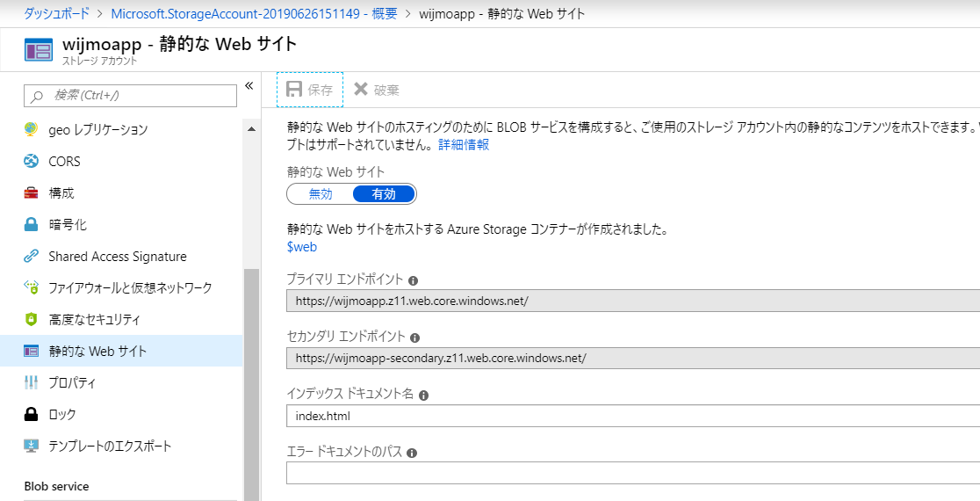Click the プロパティ sliders icon
Viewport: 980px width, 501px height.
coord(31,383)
